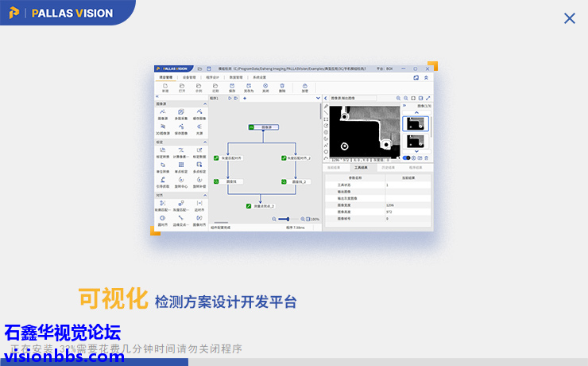Select the 旋转中心 rotation center tool
The image size is (588, 366).
coord(180,181)
